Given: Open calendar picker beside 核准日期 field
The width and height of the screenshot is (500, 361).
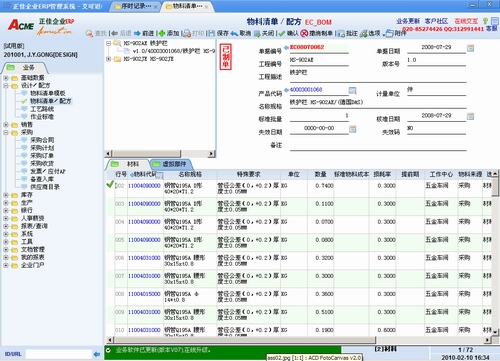Looking at the screenshot, I should pyautogui.click(x=470, y=116).
